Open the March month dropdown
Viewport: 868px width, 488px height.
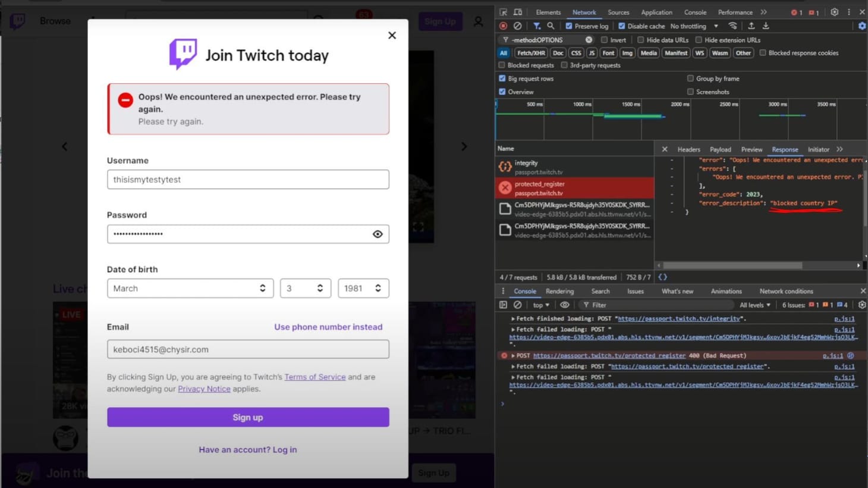(190, 288)
